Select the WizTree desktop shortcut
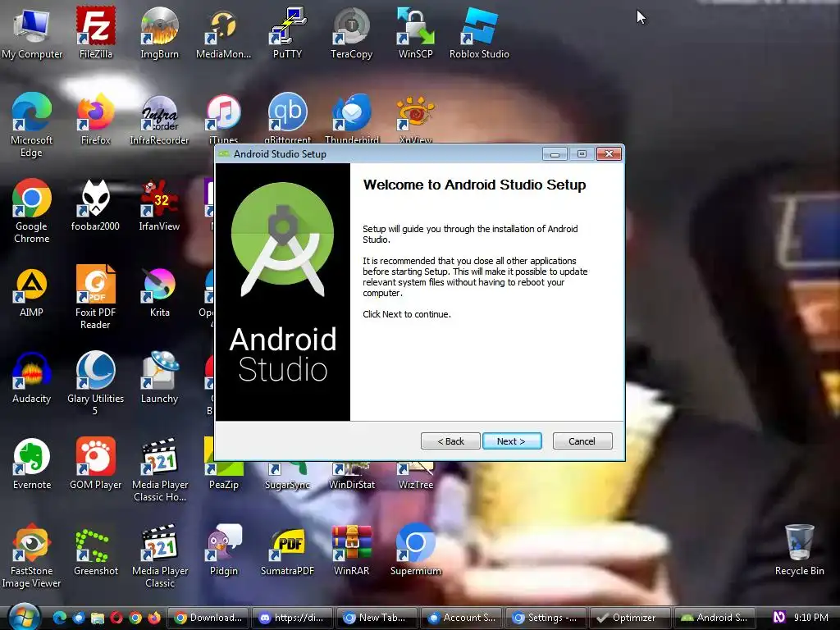Image resolution: width=840 pixels, height=630 pixels. [x=415, y=477]
